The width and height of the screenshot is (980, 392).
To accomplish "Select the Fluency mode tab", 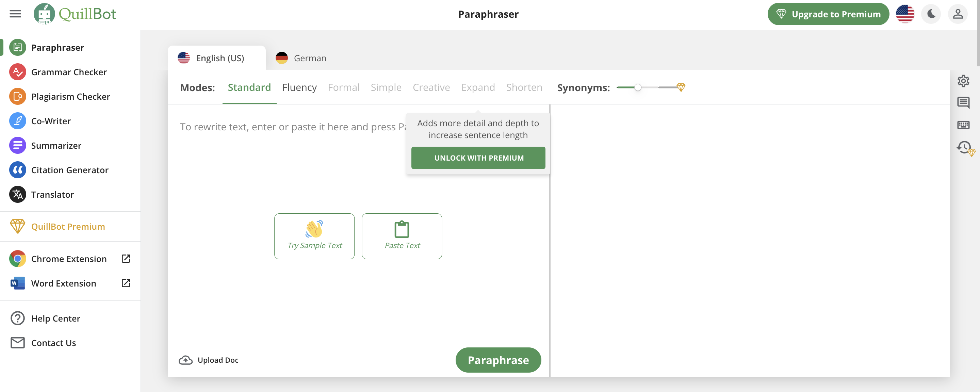I will coord(299,87).
